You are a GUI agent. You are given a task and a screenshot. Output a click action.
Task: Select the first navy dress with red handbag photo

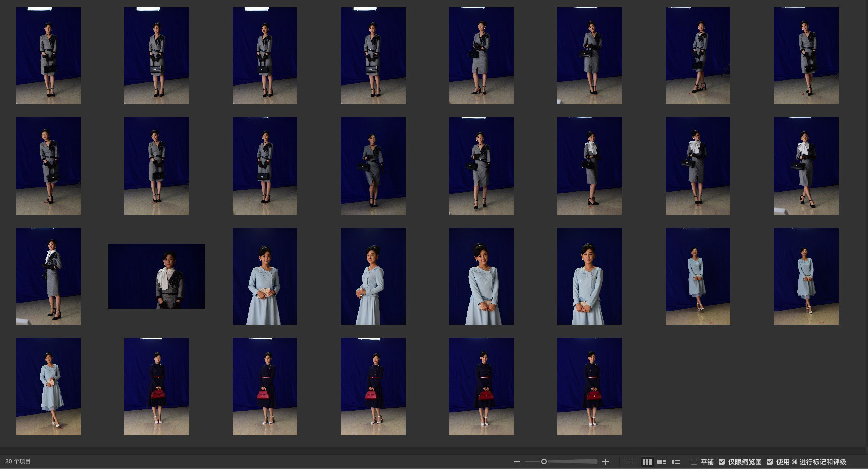pos(157,387)
